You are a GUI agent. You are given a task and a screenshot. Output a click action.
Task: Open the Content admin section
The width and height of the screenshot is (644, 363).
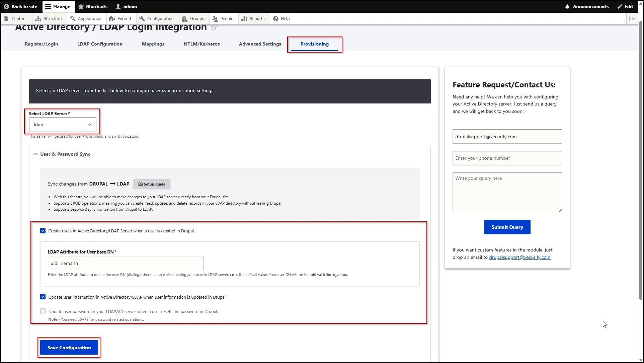pos(16,18)
